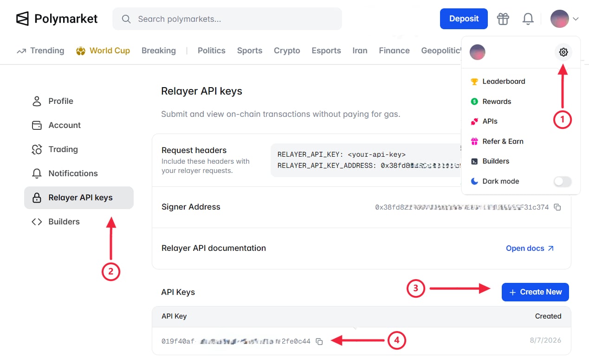Click the API Key column header
Image resolution: width=589 pixels, height=364 pixels.
click(x=174, y=316)
